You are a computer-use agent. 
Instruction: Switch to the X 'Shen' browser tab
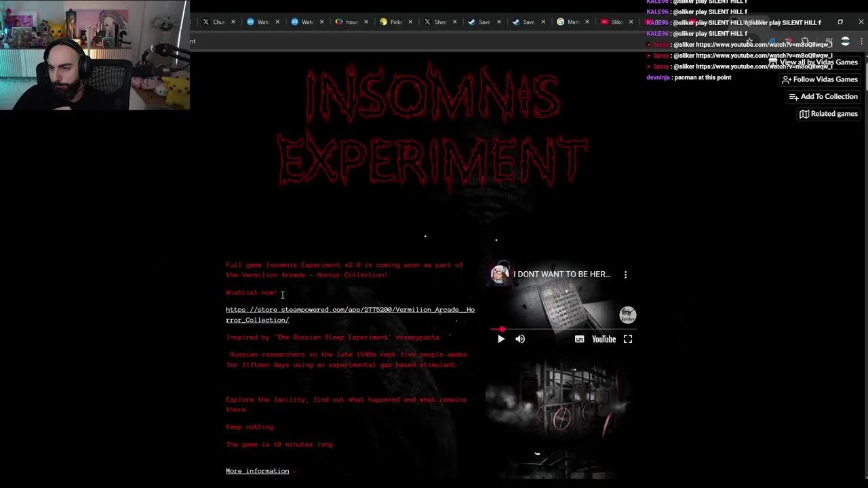click(x=439, y=22)
